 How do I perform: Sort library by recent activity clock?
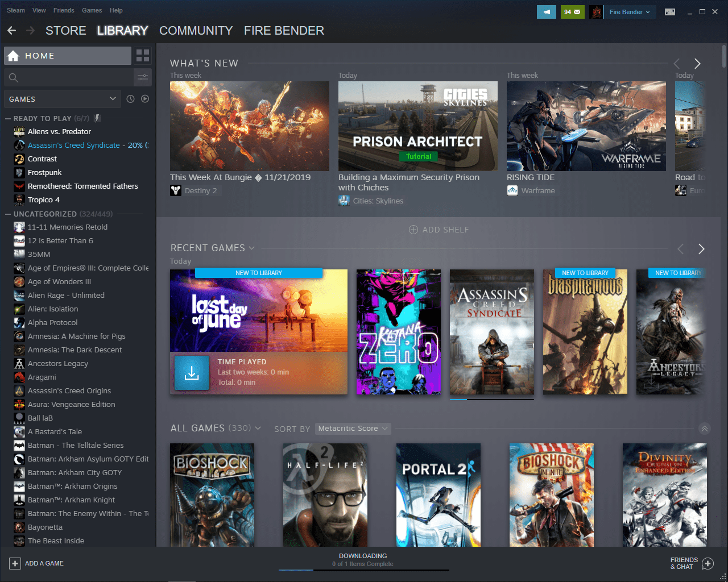(130, 99)
